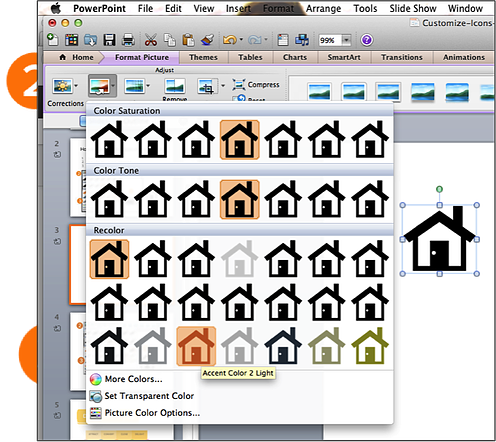
Task: Open Picture Color Options dialog
Action: [145, 413]
